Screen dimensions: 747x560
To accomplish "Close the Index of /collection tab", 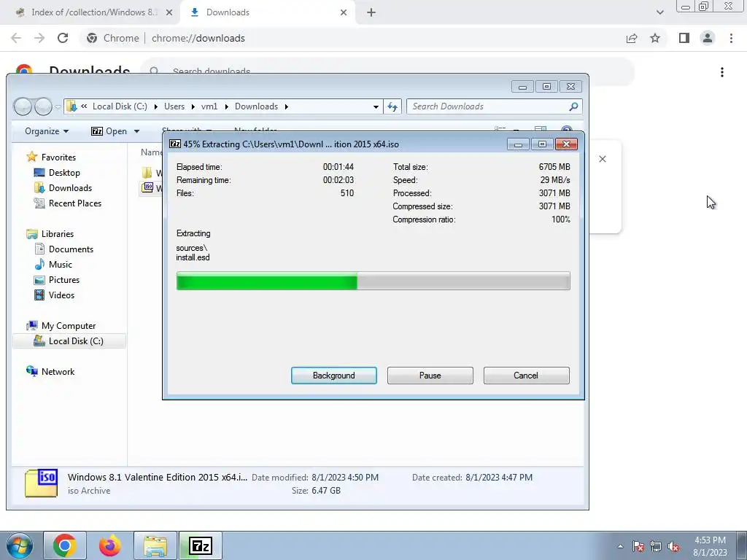I will pos(169,12).
